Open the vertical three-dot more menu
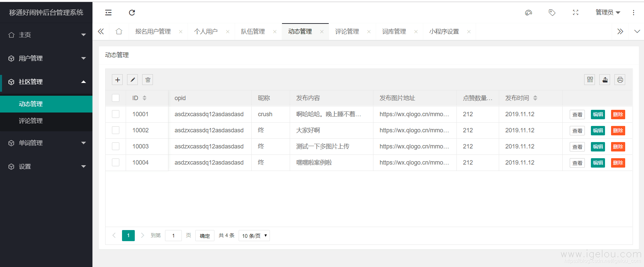The image size is (644, 267). tap(634, 12)
